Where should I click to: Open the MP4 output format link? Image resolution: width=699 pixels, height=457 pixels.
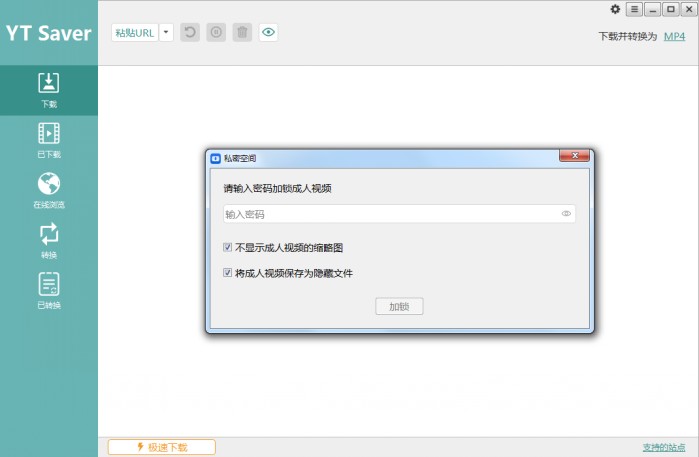674,37
